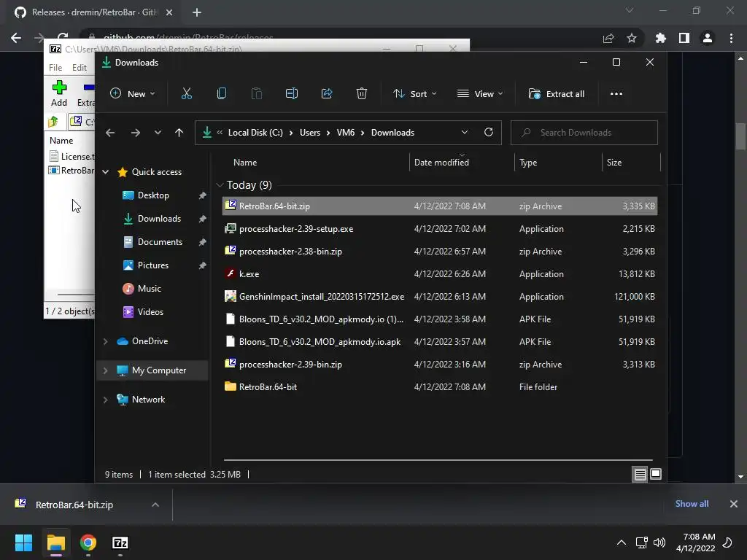The image size is (747, 560).
Task: Select GenshinImpact_install_20220315172512.exe file
Action: click(x=440, y=297)
